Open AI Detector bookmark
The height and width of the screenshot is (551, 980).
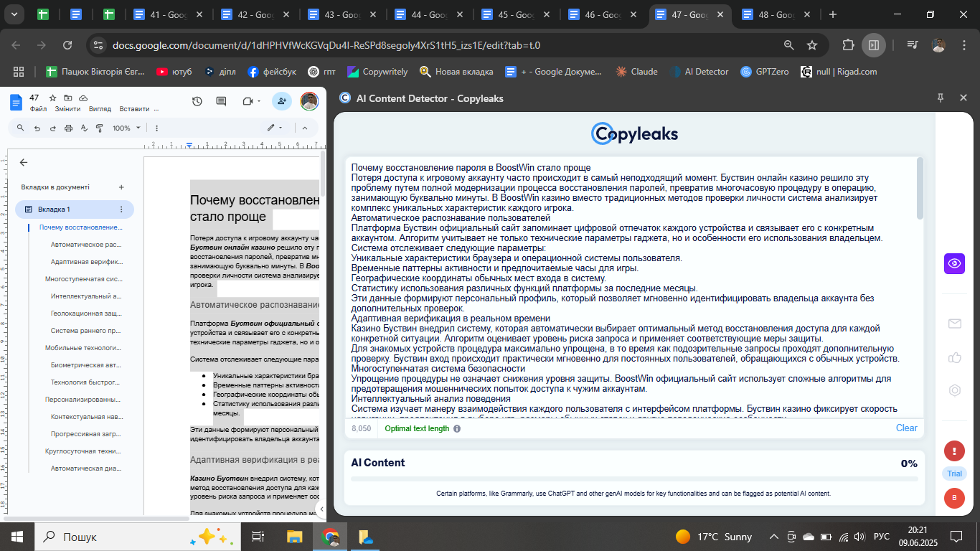(699, 72)
